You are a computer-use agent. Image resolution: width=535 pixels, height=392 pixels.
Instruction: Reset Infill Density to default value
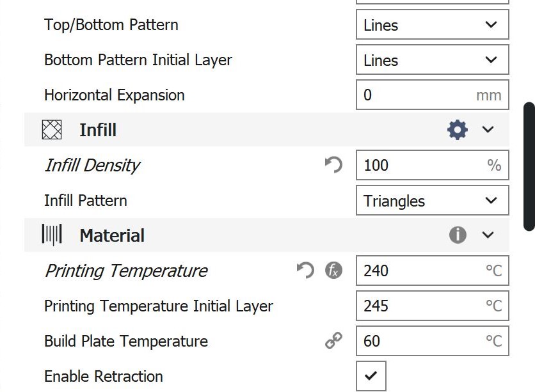(333, 166)
